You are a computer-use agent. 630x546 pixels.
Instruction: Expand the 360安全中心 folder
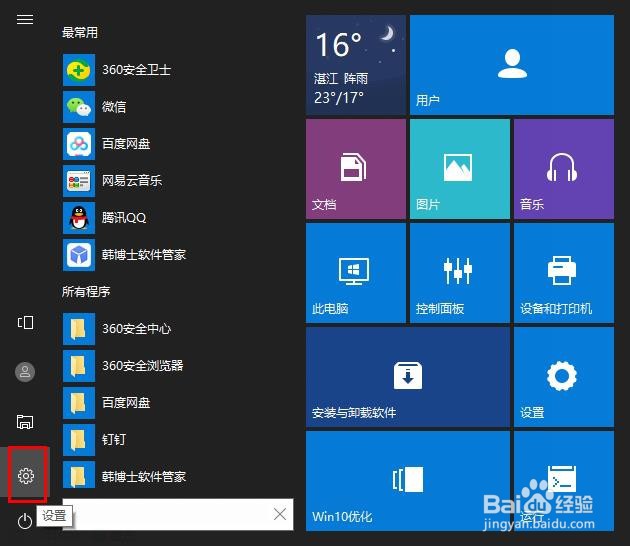tap(117, 329)
